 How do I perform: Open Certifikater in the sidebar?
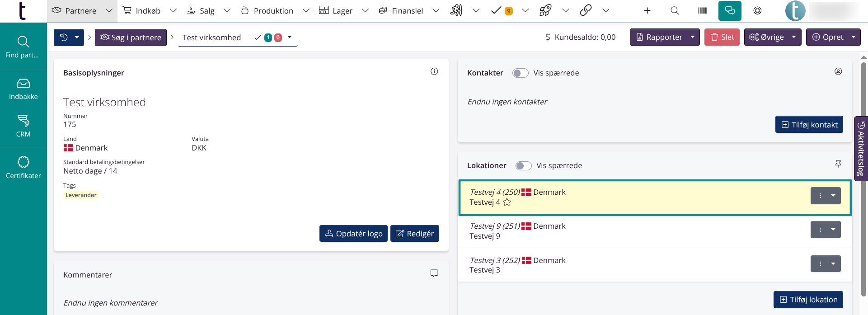click(23, 168)
